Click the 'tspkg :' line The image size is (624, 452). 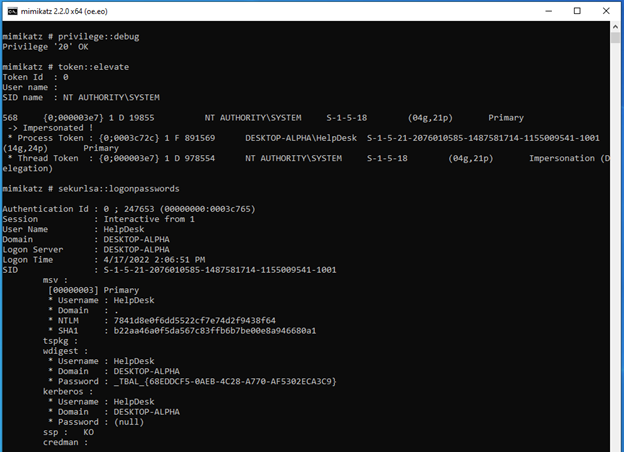coord(60,341)
